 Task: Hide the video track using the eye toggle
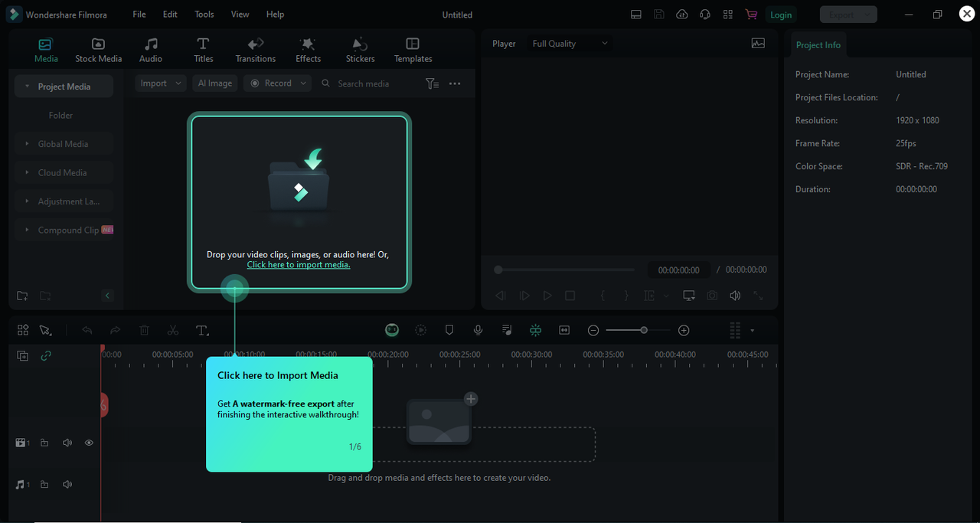point(89,443)
